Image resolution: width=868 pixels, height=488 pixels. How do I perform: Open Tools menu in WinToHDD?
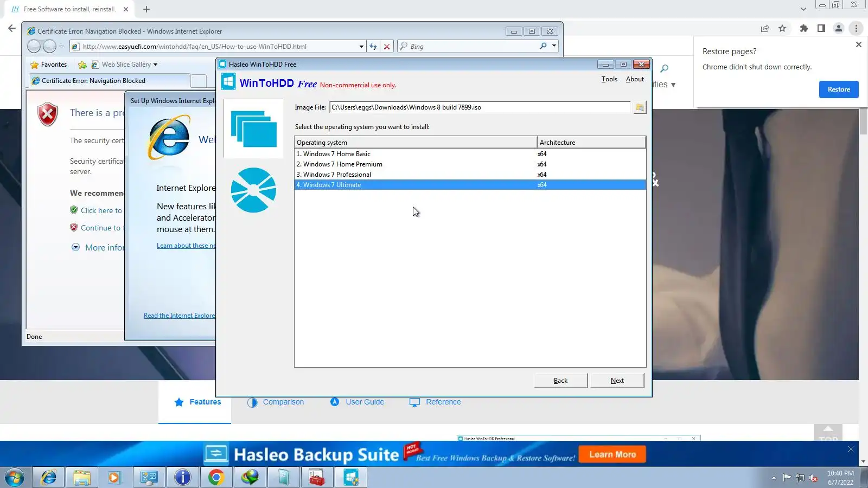click(x=609, y=79)
